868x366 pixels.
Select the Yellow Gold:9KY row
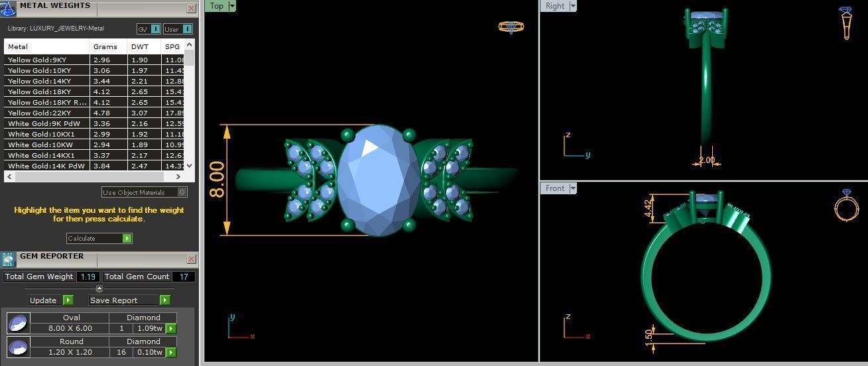(95, 60)
